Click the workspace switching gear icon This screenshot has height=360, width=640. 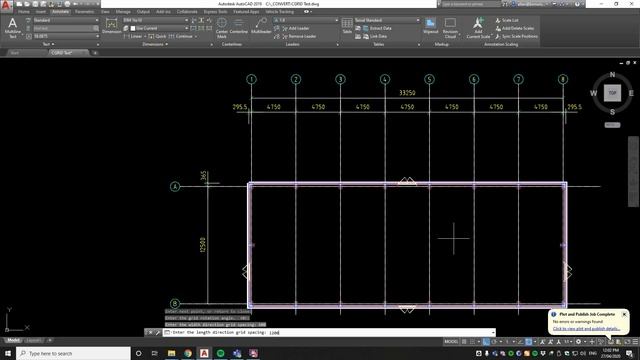click(578, 342)
